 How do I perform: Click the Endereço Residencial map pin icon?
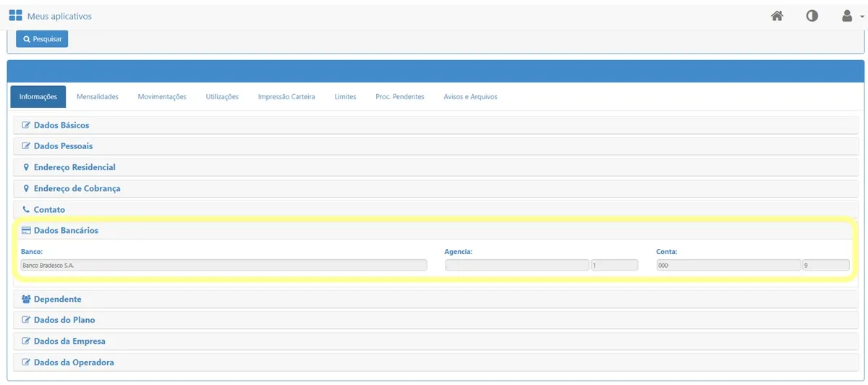coord(26,167)
